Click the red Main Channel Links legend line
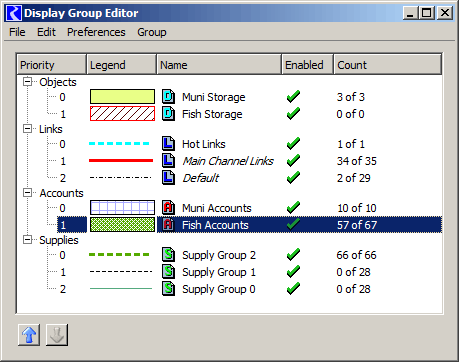The image size is (459, 362). click(121, 161)
